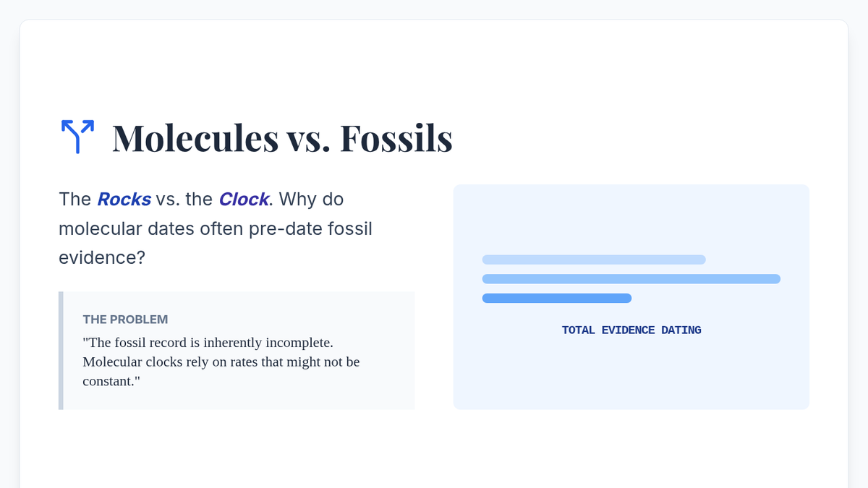Click the top lightest blue bar
Image resolution: width=868 pixels, height=488 pixels.
(x=593, y=260)
